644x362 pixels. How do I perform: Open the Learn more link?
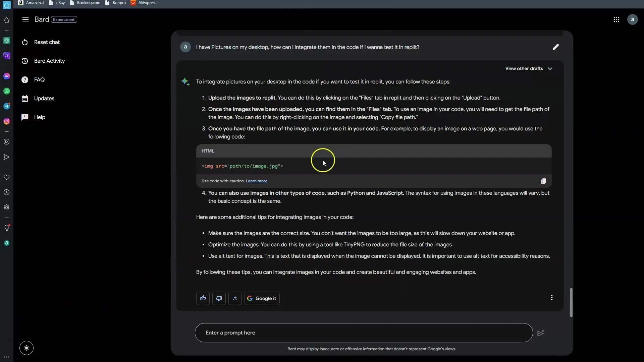[x=257, y=181]
